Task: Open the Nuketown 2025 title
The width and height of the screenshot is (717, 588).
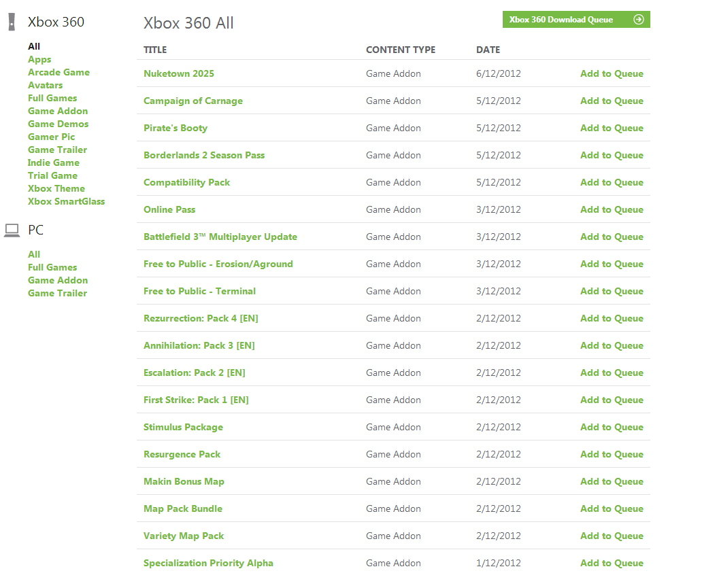Action: pyautogui.click(x=179, y=73)
